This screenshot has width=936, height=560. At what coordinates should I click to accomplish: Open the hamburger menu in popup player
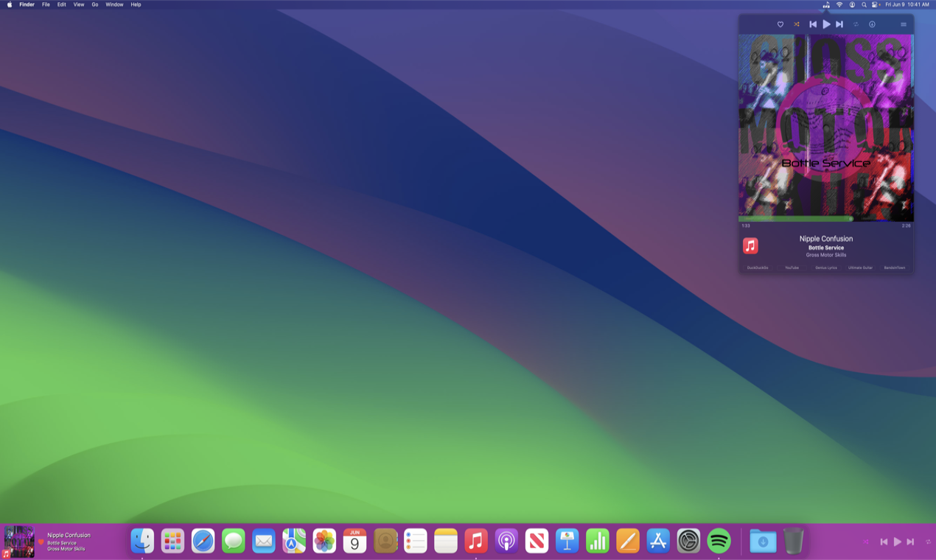(x=904, y=24)
